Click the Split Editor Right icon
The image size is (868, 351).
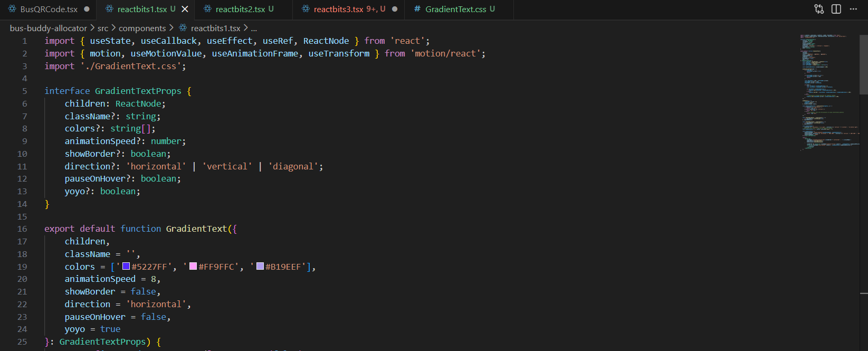click(836, 9)
